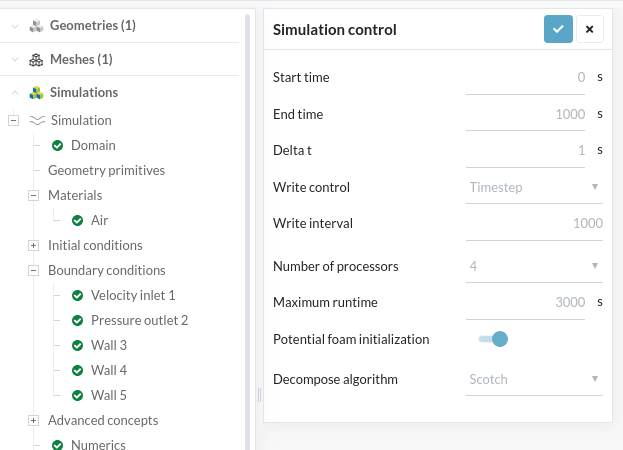This screenshot has height=450, width=623.
Task: Click the Geometries cube icon
Action: pos(36,26)
